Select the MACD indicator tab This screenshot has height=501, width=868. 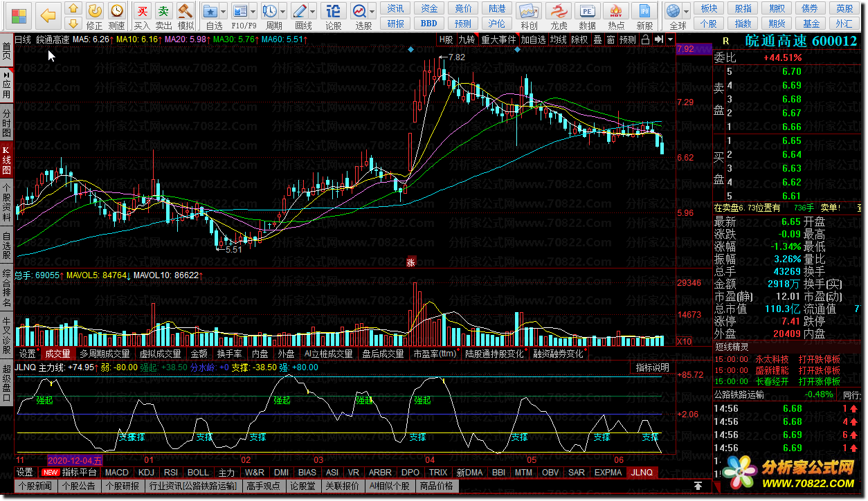tap(117, 472)
